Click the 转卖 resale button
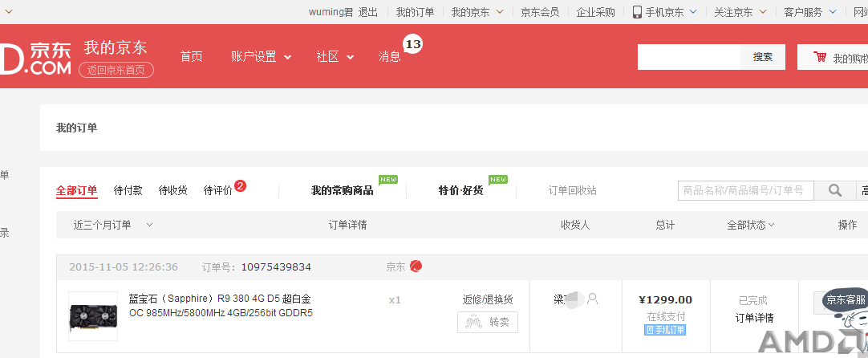 click(x=488, y=322)
